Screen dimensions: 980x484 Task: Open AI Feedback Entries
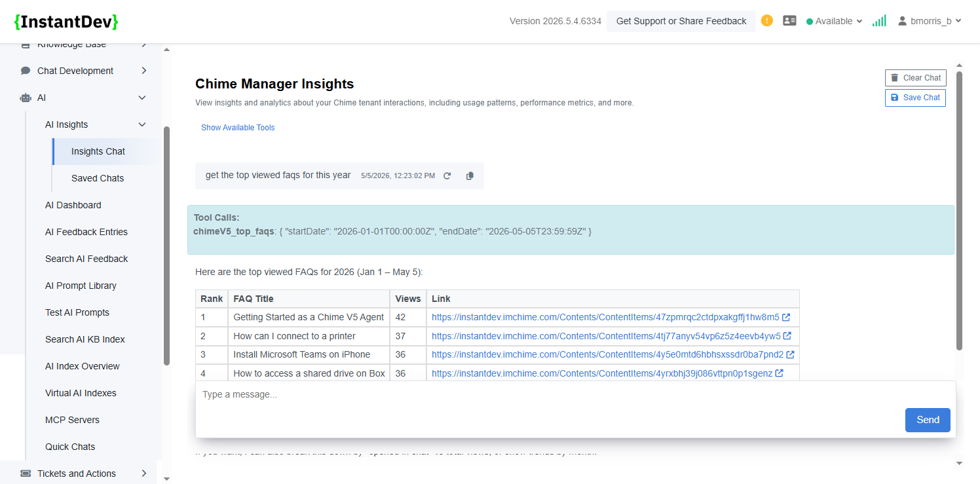point(86,232)
